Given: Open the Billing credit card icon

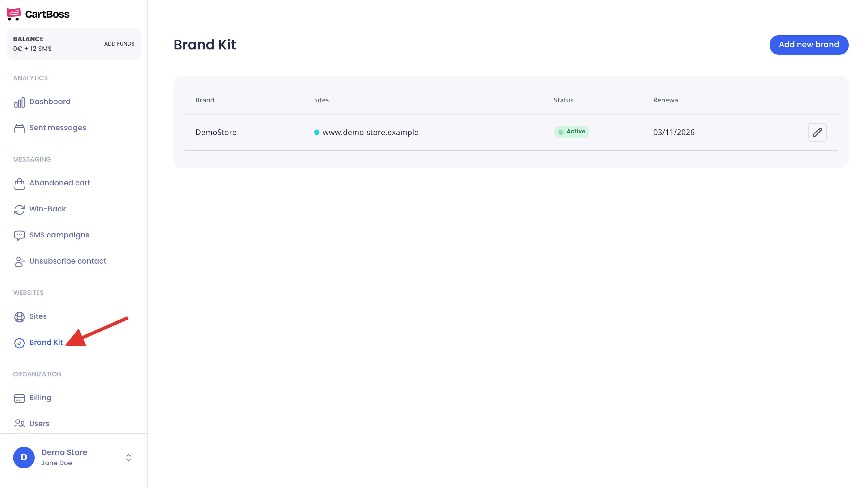Looking at the screenshot, I should coord(19,398).
